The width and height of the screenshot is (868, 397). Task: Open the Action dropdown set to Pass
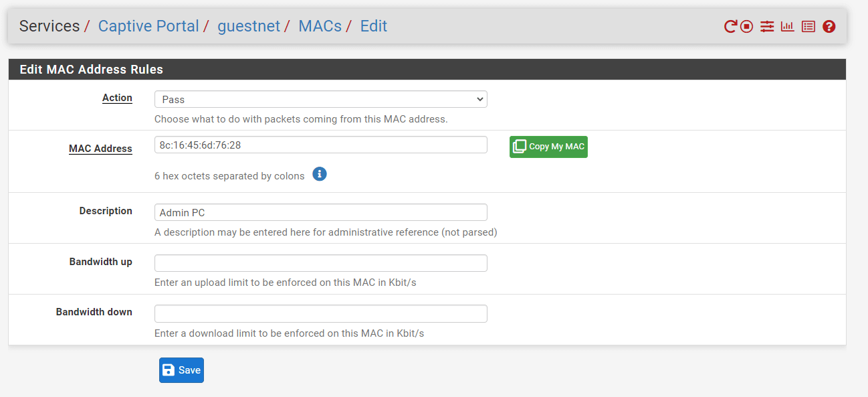click(321, 99)
